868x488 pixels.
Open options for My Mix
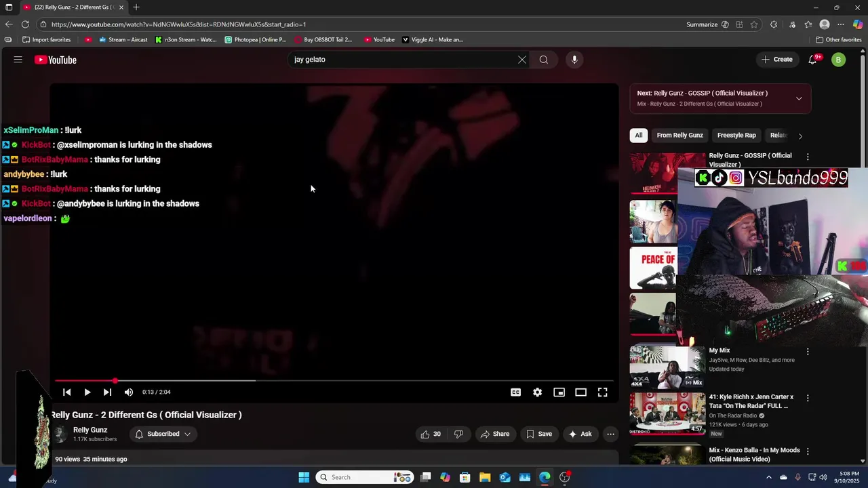click(x=807, y=352)
